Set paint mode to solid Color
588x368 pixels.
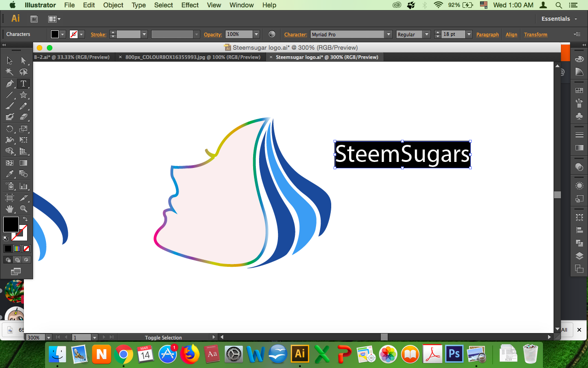tap(8, 248)
